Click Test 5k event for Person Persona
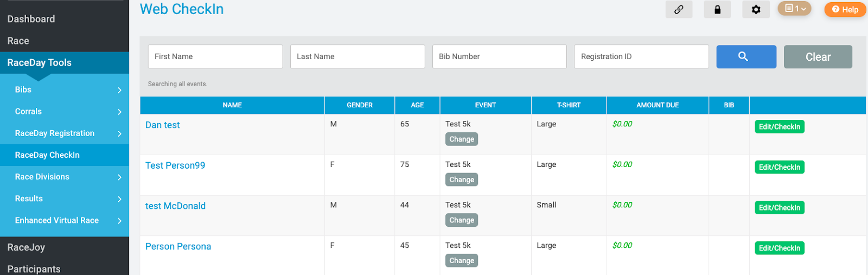This screenshot has height=275, width=868. (x=458, y=246)
